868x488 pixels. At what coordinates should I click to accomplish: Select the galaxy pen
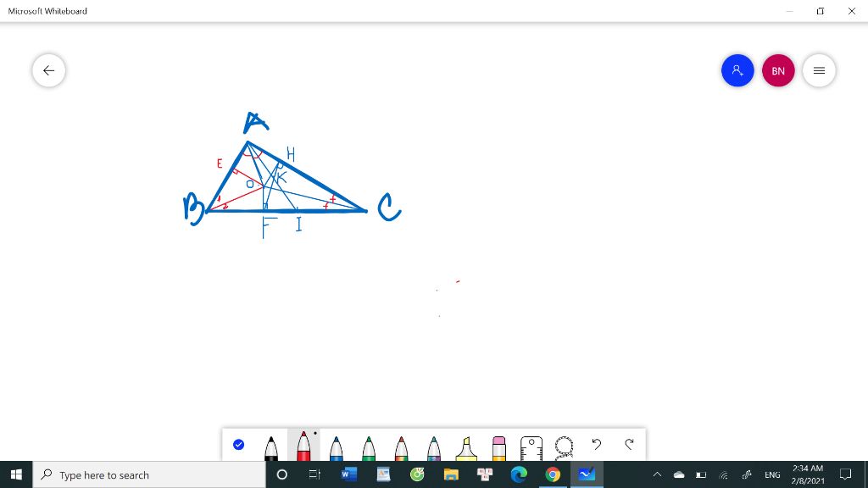(434, 448)
